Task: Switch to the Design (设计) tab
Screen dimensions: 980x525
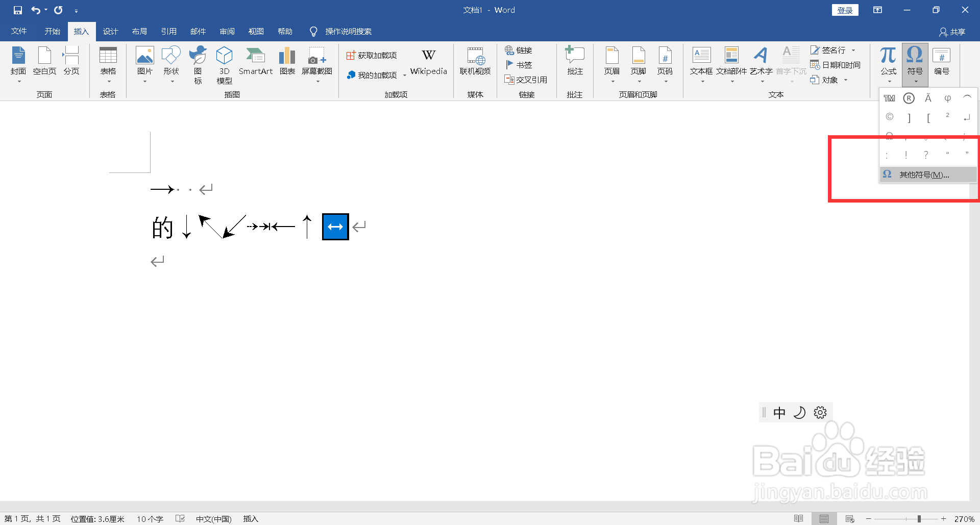Action: (110, 31)
